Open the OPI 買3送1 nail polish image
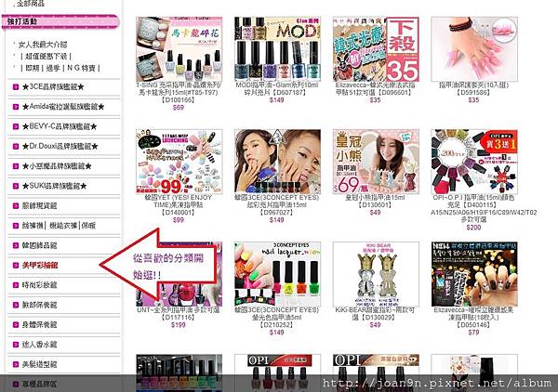558x392 pixels. [x=474, y=162]
